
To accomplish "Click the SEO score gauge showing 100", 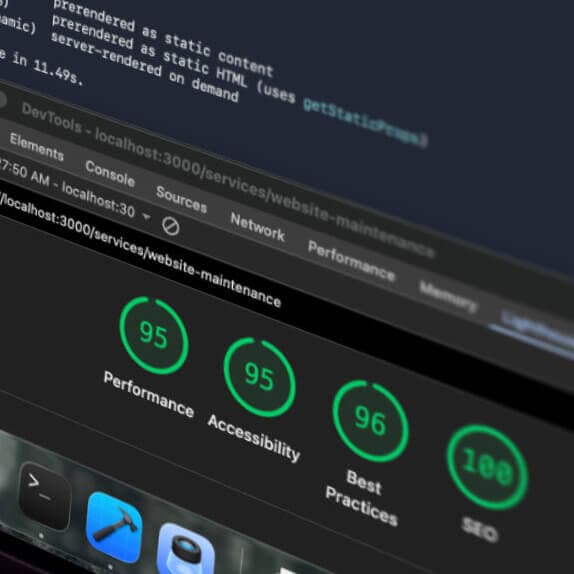I will point(487,467).
